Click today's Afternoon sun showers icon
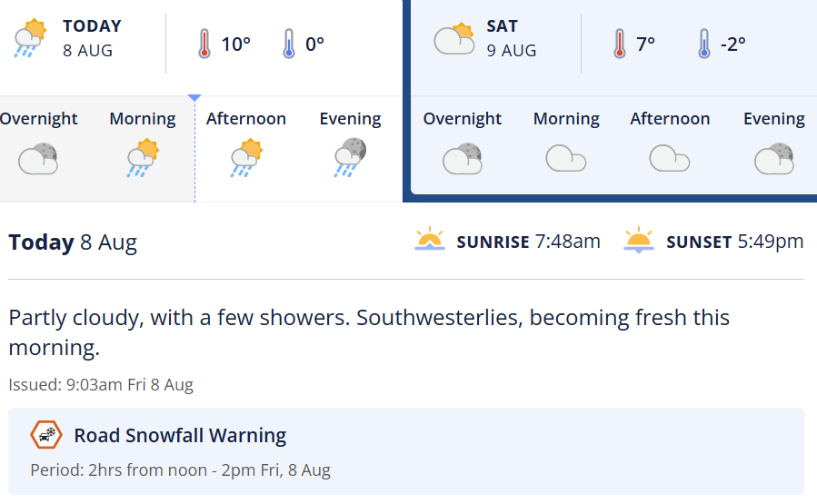817x504 pixels. [x=245, y=157]
